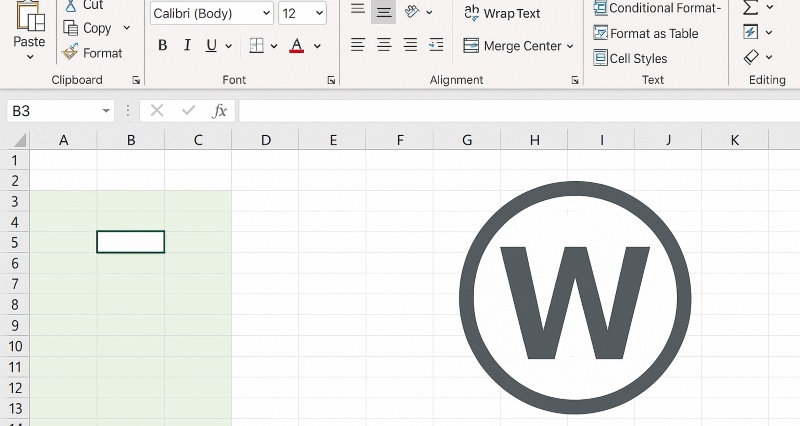Open Clipboard group dialog launcher

pyautogui.click(x=136, y=80)
